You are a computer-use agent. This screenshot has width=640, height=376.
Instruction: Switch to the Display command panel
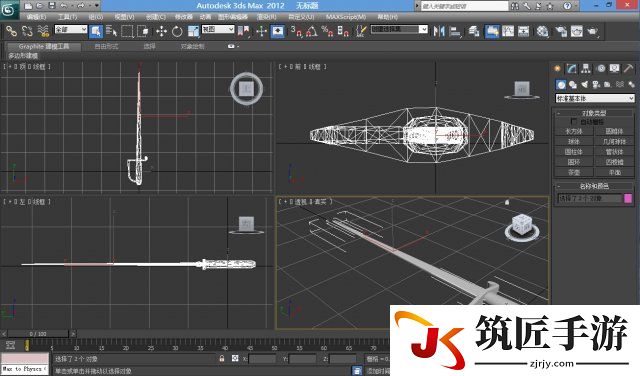[x=615, y=69]
